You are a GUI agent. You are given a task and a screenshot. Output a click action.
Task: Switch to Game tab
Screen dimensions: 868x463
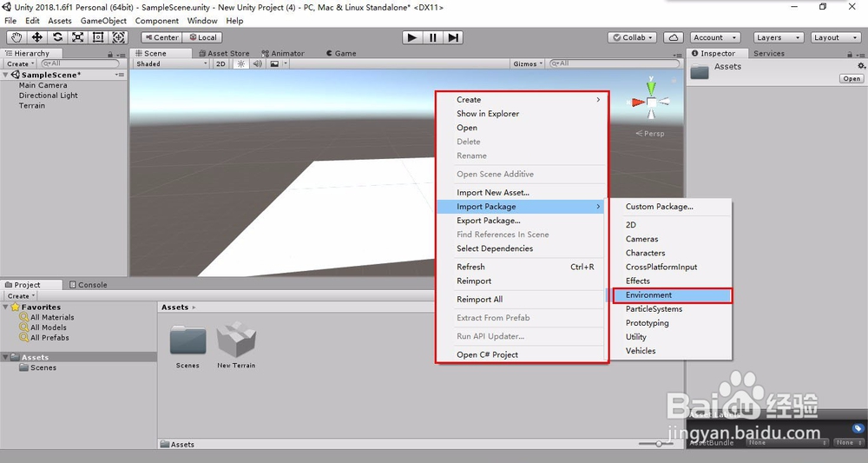click(x=341, y=53)
